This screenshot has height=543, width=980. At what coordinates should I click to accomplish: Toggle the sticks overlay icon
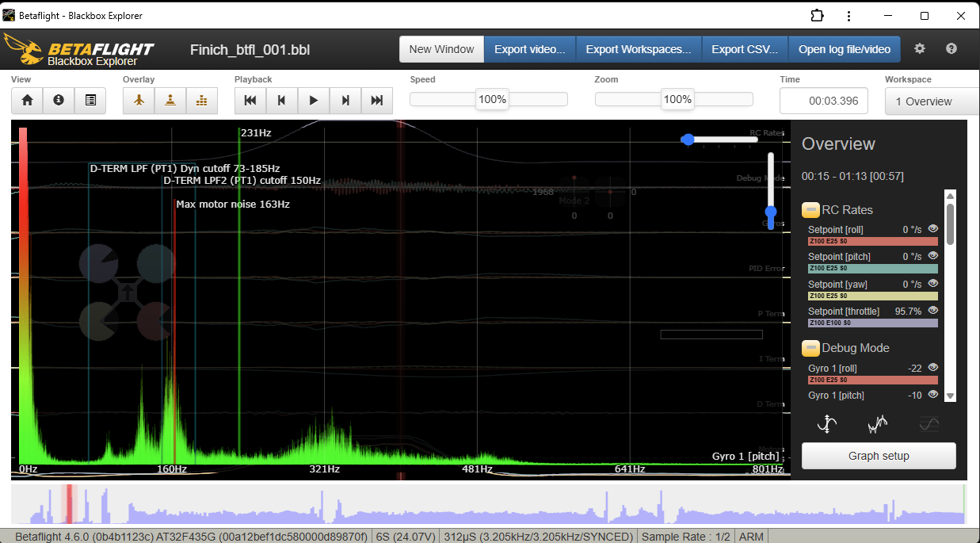coord(170,101)
